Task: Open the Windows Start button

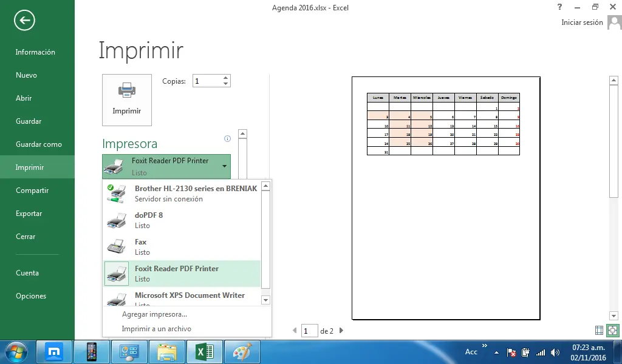Action: [16, 352]
